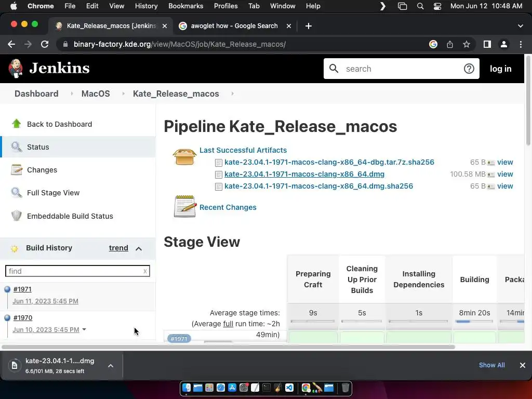
Task: Open Terminal from the Dock
Action: point(267,388)
